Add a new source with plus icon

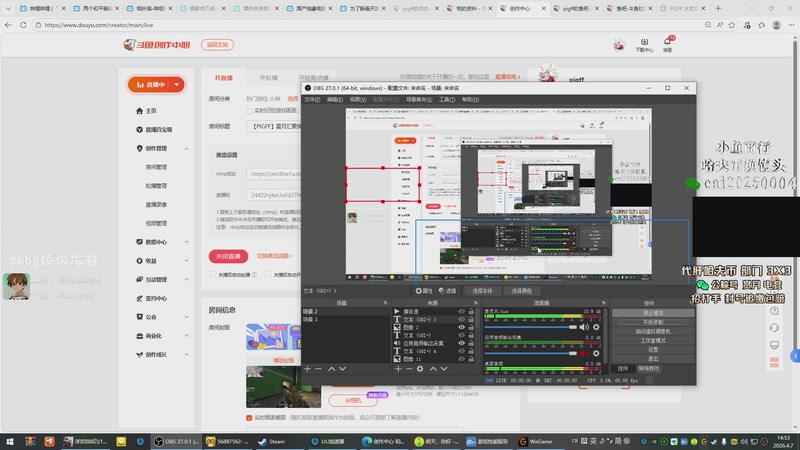coord(398,369)
